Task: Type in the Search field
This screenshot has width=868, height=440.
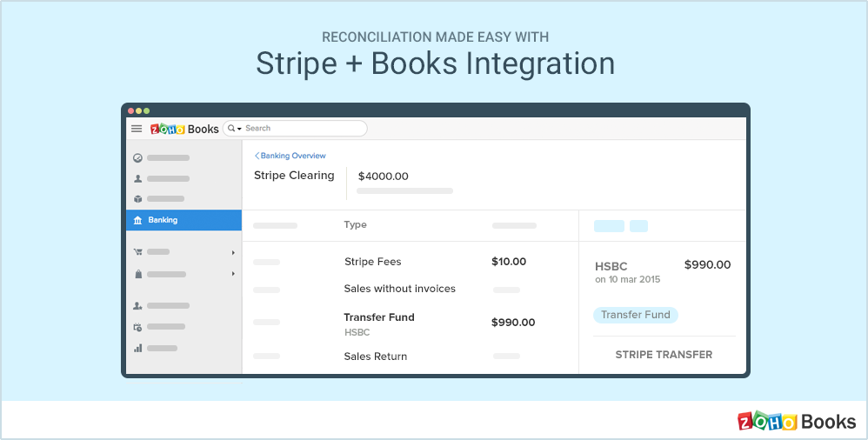Action: coord(302,129)
